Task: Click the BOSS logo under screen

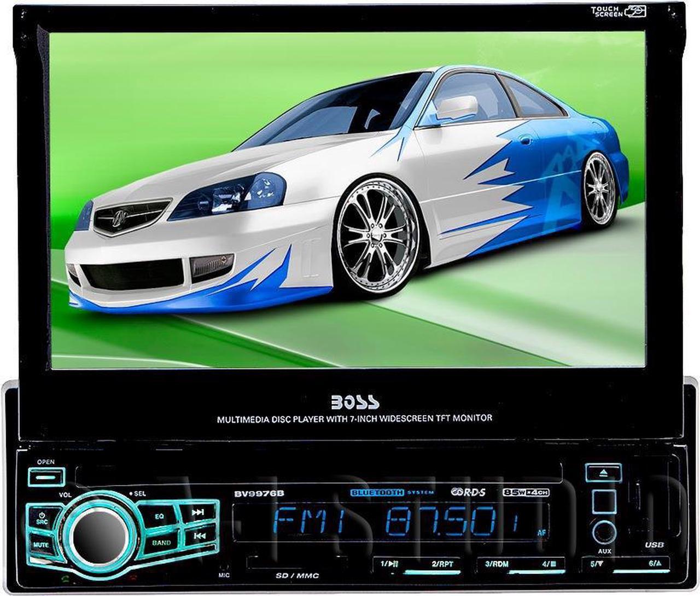Action: [355, 402]
